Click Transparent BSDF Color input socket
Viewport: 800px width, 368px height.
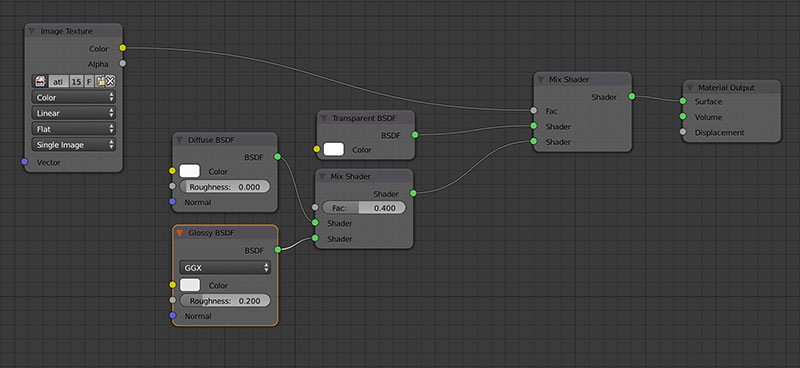[316, 150]
